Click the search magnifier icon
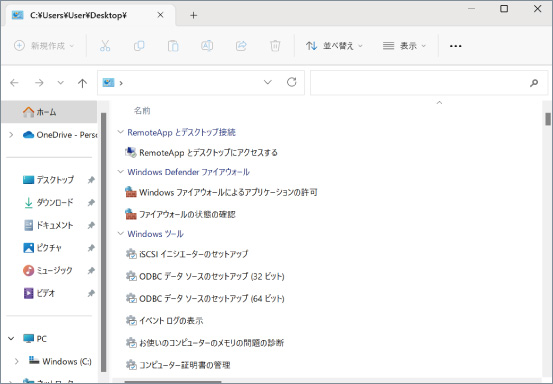This screenshot has height=384, width=553. click(x=534, y=83)
